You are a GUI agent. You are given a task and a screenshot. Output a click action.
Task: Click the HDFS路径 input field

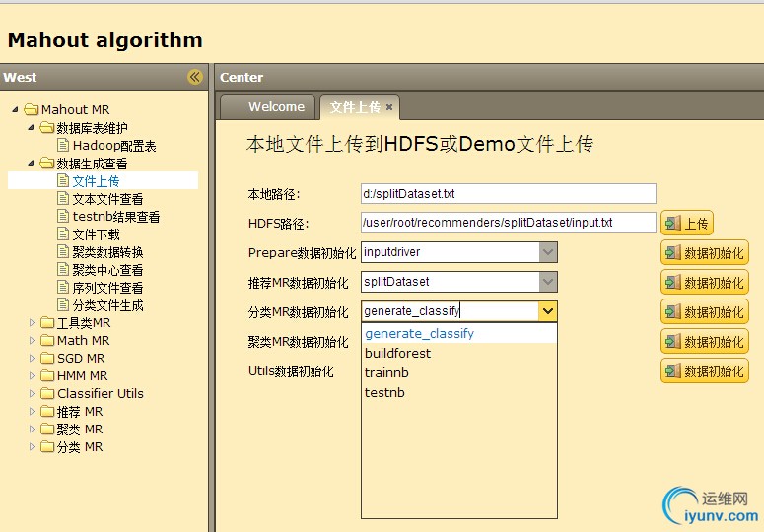click(509, 223)
